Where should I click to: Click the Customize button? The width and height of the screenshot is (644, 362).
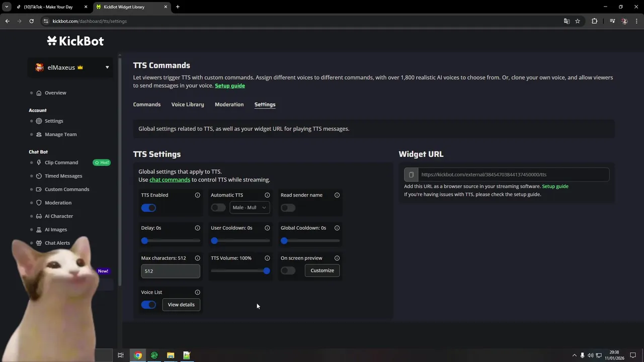point(323,270)
